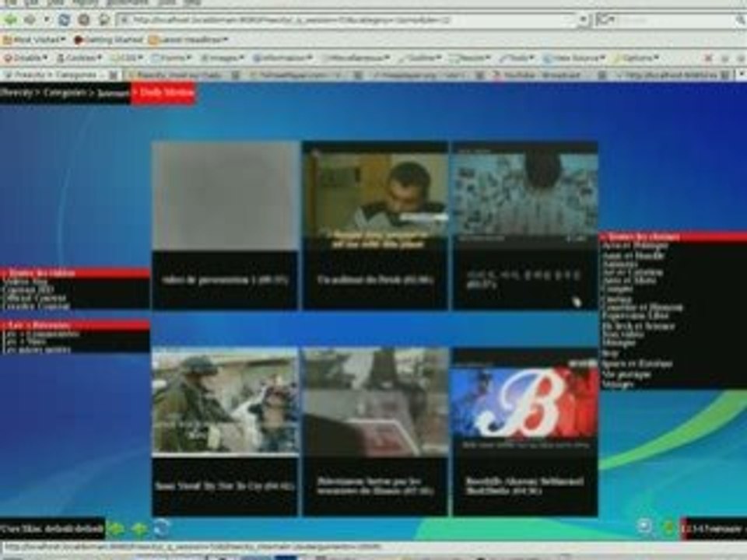Viewport: 747px width, 560px height.
Task: Open the Forms menu in Web Developer toolbar
Action: (x=170, y=58)
